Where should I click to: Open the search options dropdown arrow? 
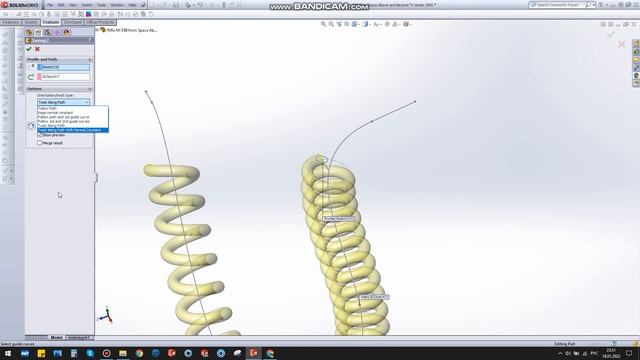point(593,5)
